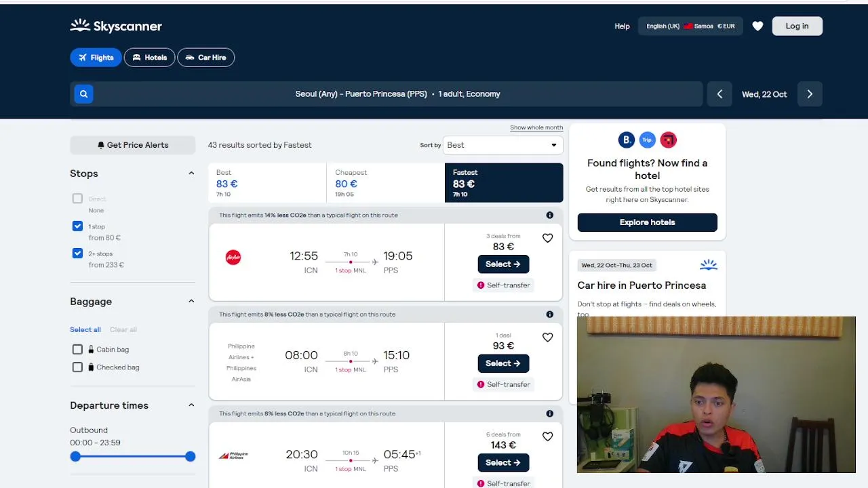This screenshot has height=488, width=868.
Task: Click the Booking.com B icon
Action: (627, 140)
